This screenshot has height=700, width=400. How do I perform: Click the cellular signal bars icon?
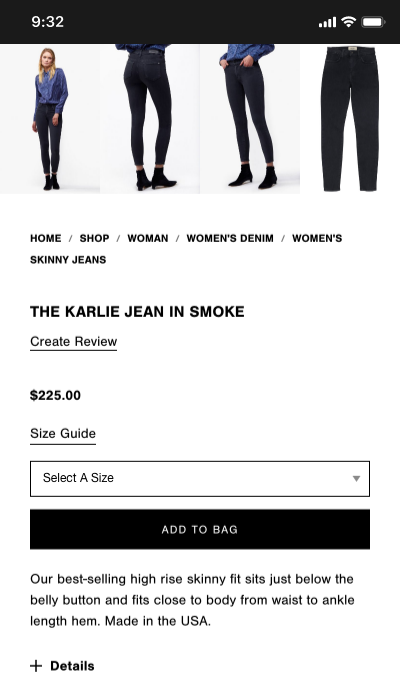coord(327,22)
